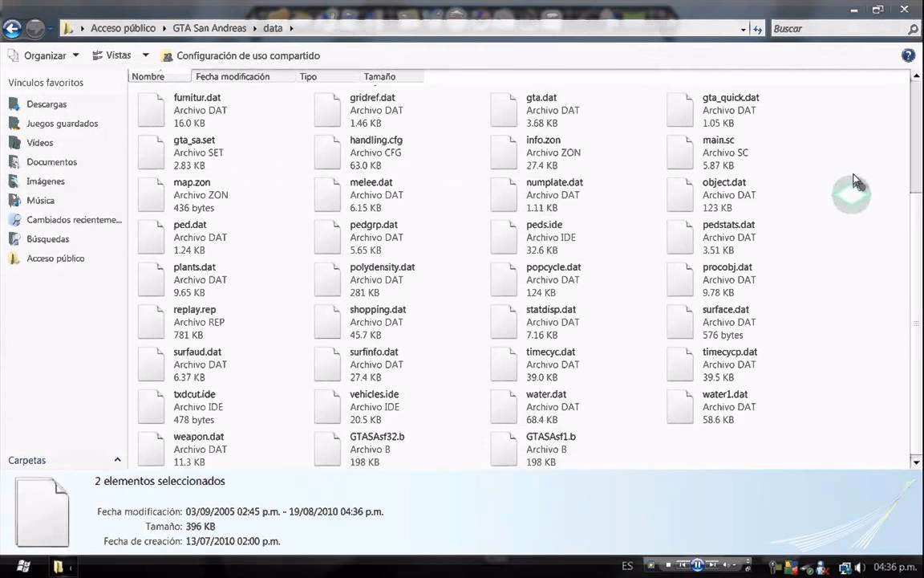Open Descargas in favorite links
The width and height of the screenshot is (924, 578).
(x=38, y=104)
